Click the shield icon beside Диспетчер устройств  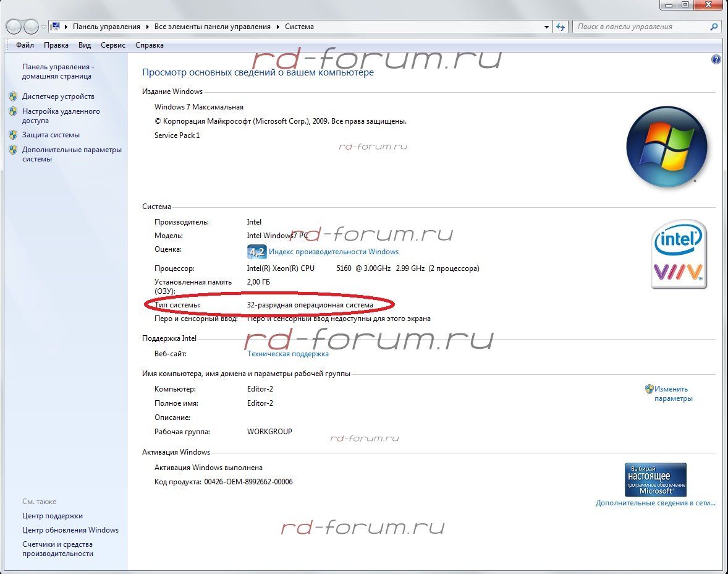coord(13,96)
